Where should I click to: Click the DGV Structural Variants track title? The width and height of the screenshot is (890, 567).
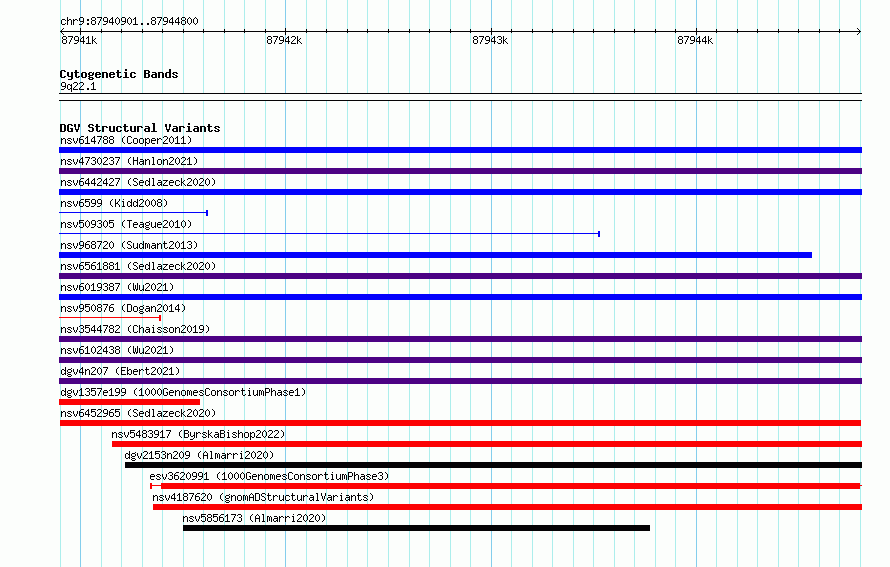[x=140, y=128]
